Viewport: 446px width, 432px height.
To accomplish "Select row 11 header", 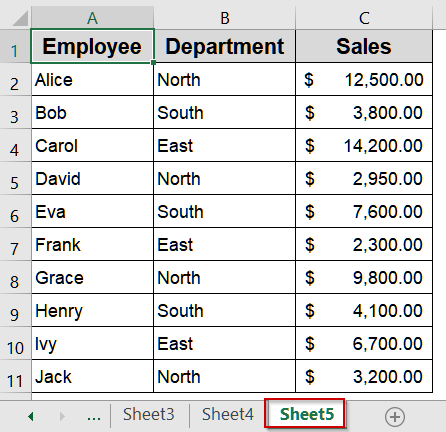I will [15, 376].
